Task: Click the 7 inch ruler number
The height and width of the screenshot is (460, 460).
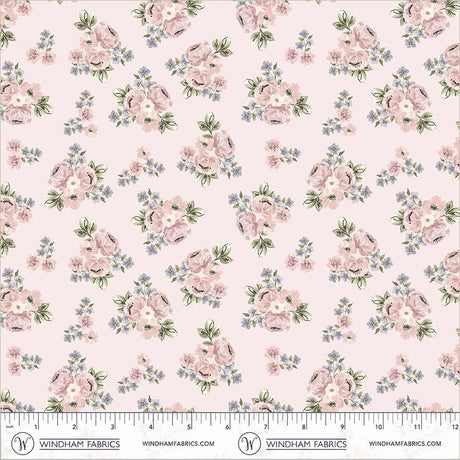Action: pos(266,427)
